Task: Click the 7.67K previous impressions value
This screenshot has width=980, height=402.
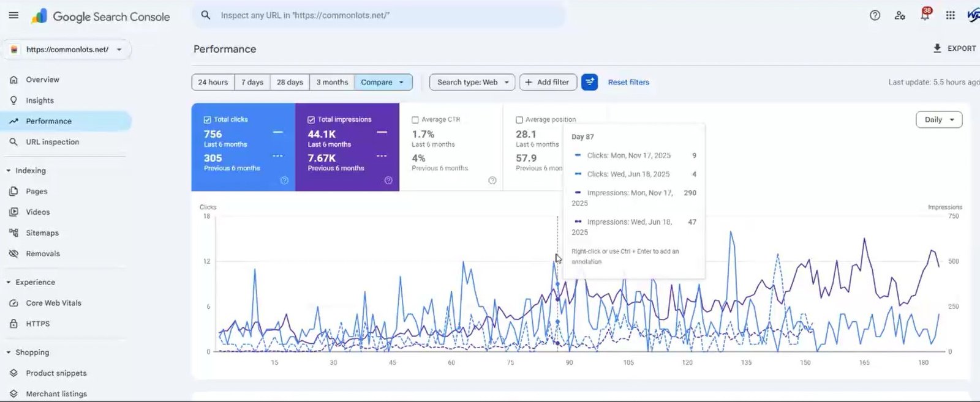Action: tap(322, 158)
